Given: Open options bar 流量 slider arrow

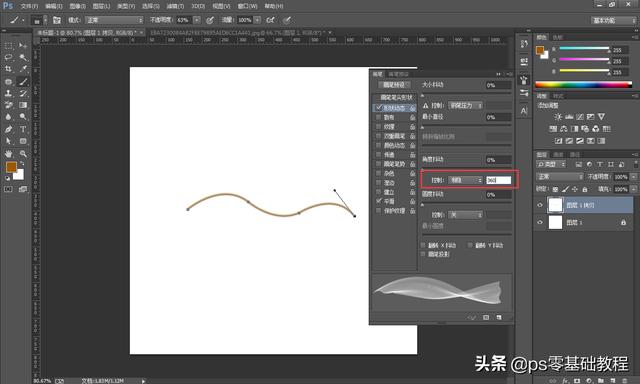Looking at the screenshot, I should (x=258, y=20).
